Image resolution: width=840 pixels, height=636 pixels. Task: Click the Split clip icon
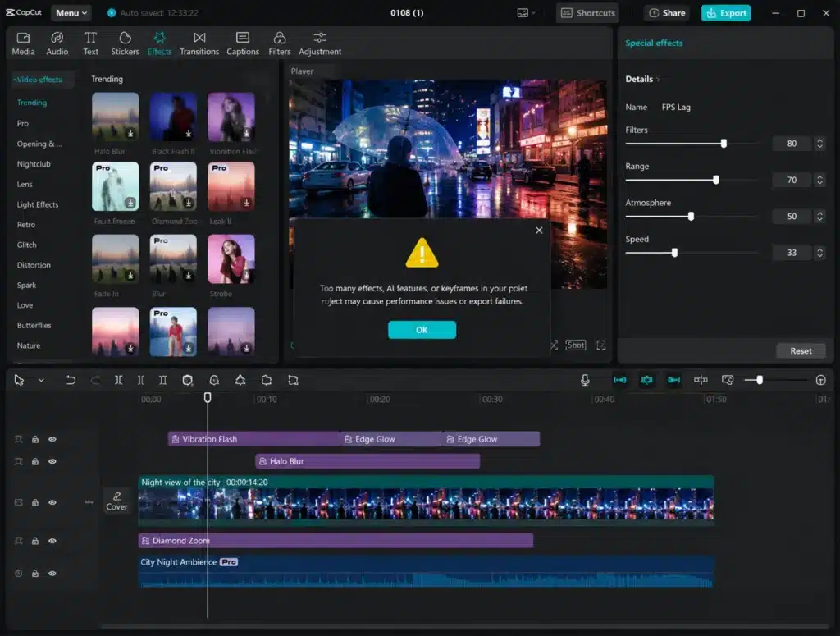[x=118, y=381]
